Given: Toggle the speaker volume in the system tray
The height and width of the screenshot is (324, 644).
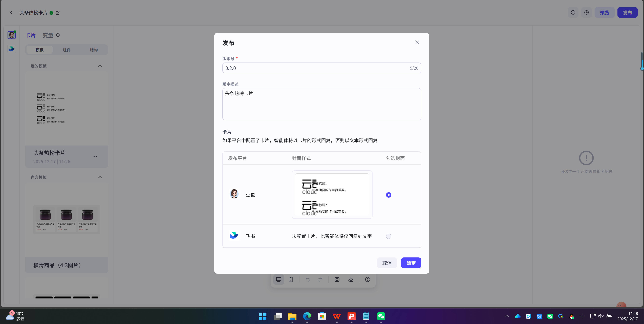Looking at the screenshot, I should [x=601, y=316].
